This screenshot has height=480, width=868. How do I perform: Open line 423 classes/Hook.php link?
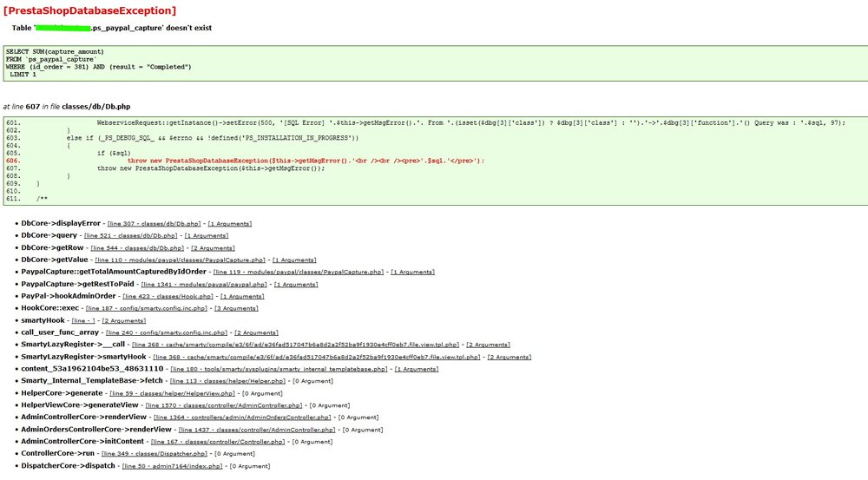[168, 297]
